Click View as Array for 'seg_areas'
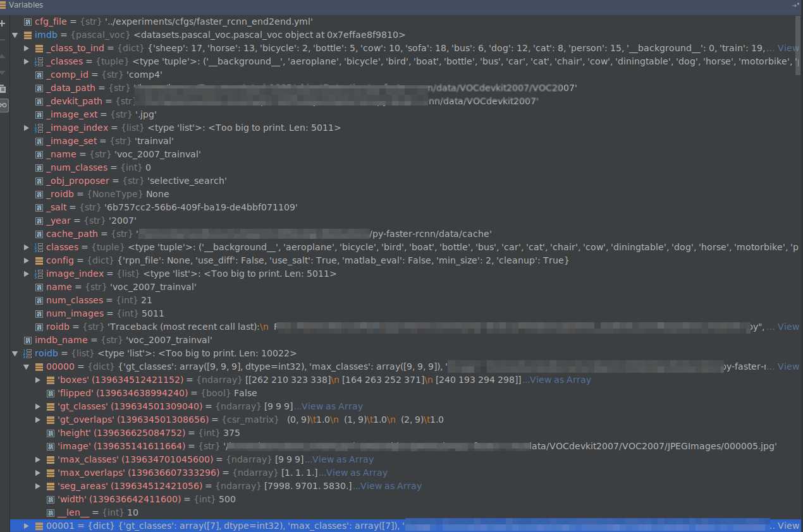 pos(391,486)
